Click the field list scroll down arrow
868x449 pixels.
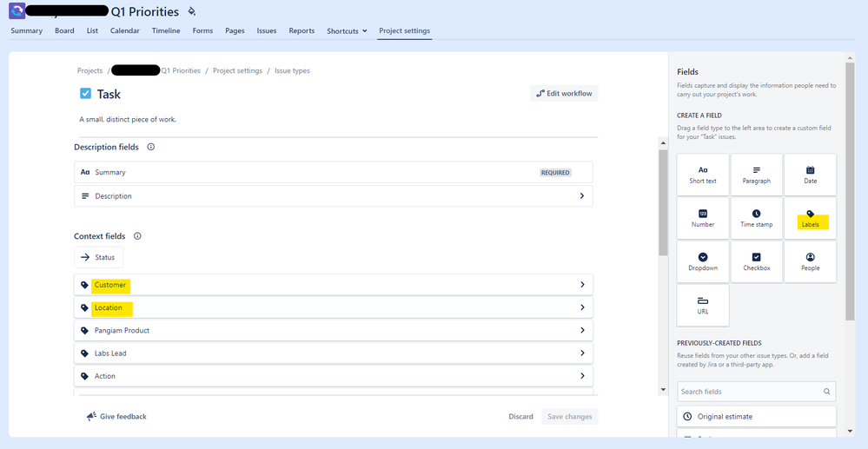(663, 390)
